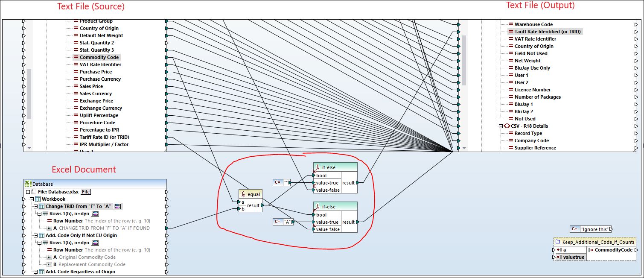Click the output port of the empty-string constant

(290, 183)
